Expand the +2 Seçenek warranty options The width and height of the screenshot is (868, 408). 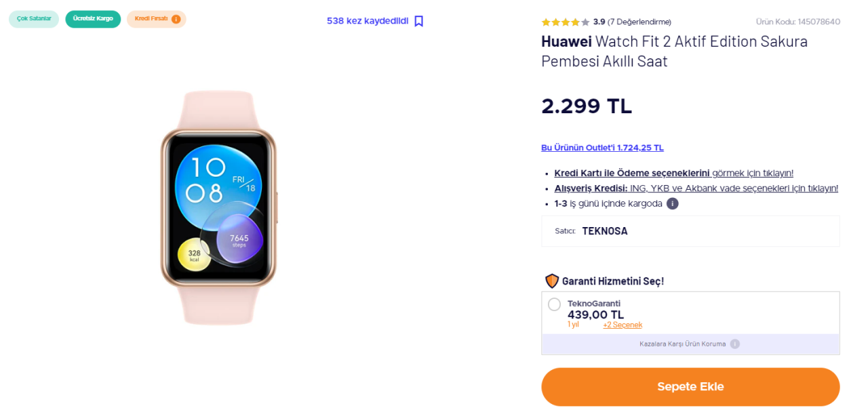pyautogui.click(x=623, y=325)
